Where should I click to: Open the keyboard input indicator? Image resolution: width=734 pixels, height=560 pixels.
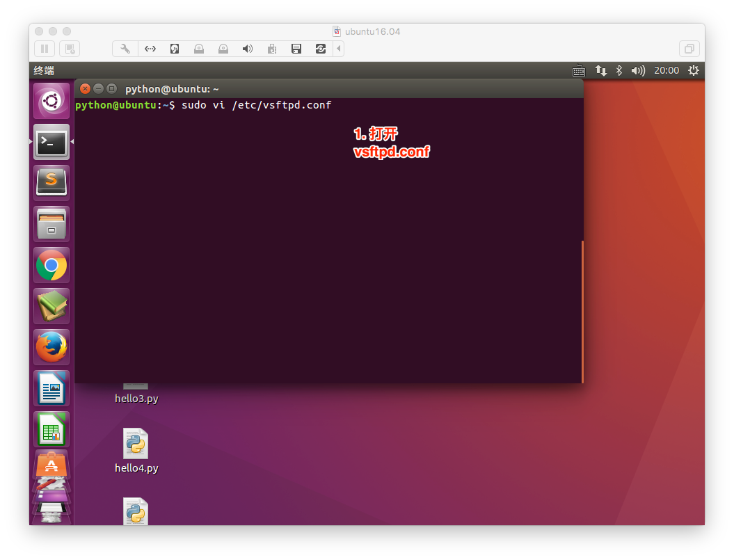click(579, 71)
